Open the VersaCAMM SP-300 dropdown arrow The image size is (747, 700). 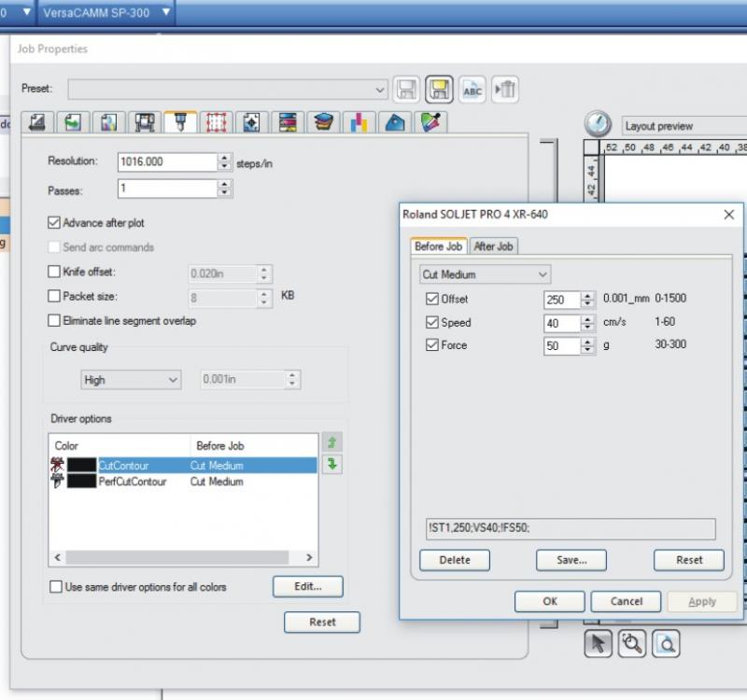click(166, 11)
